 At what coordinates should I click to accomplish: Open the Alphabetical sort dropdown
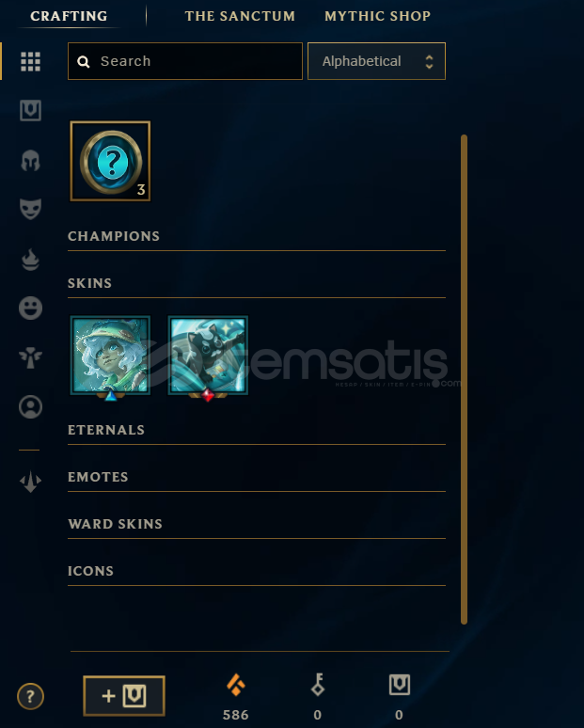point(376,61)
